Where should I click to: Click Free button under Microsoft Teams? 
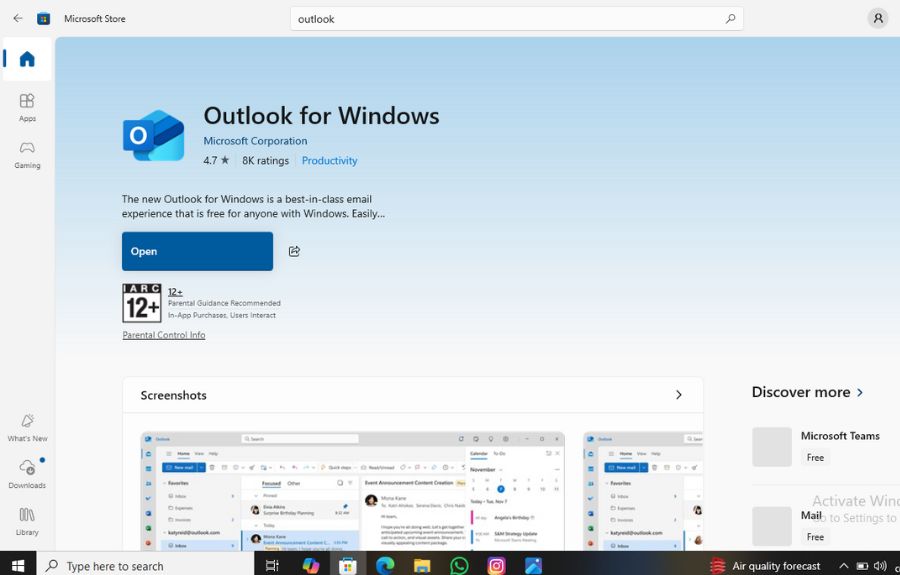(815, 457)
